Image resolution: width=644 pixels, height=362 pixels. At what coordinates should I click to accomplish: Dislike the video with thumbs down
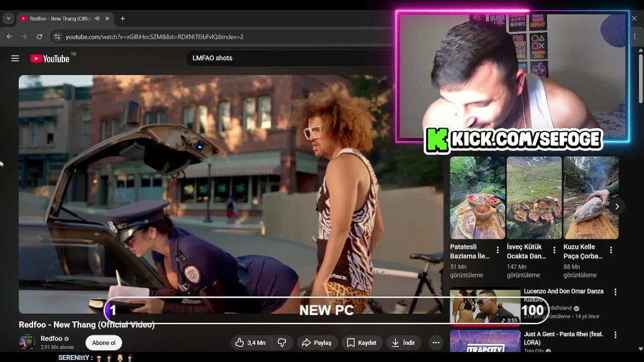tap(282, 343)
